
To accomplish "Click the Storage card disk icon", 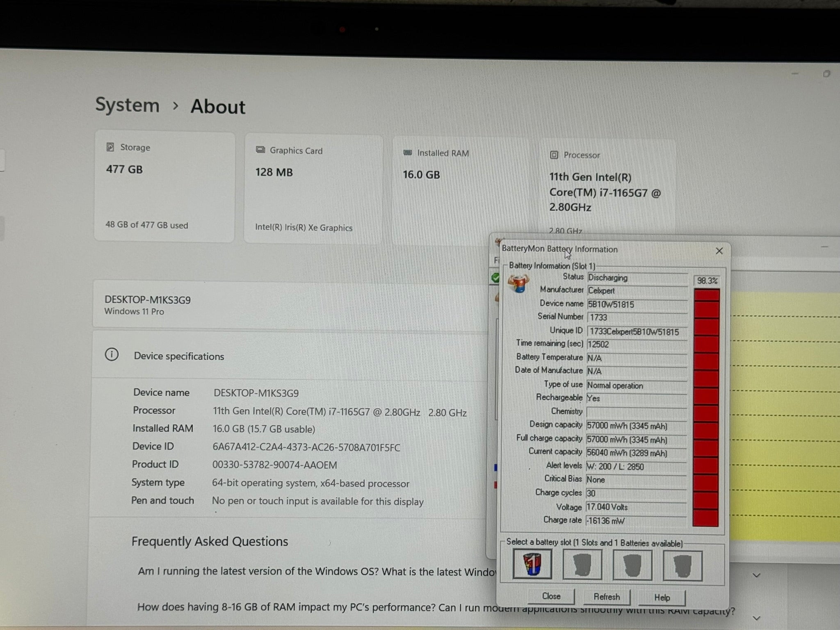I will [x=110, y=147].
